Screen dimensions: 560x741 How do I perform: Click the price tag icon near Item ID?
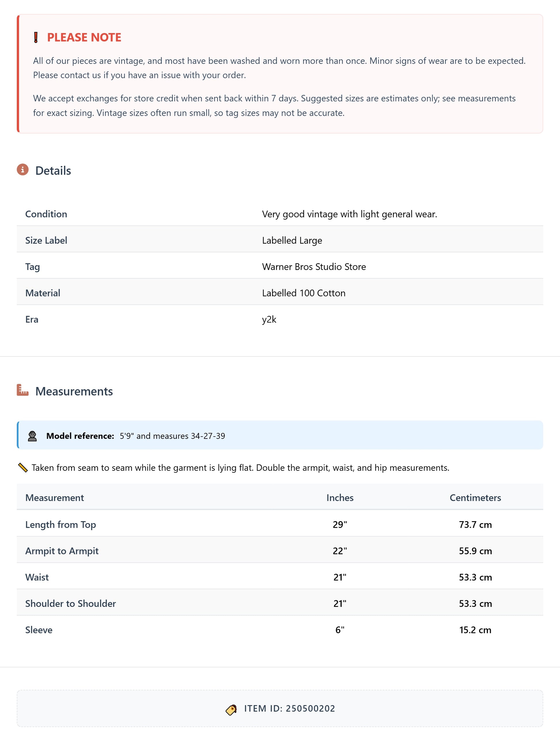(x=231, y=709)
